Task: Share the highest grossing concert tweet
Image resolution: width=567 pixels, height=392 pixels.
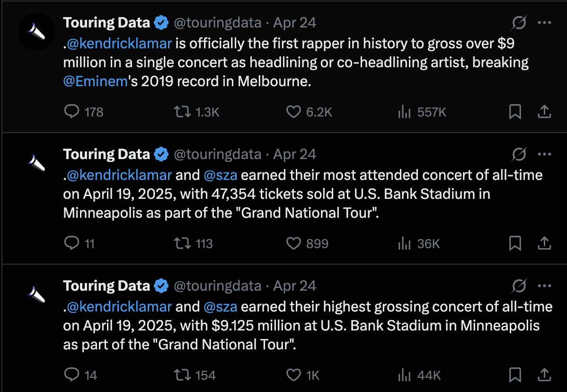Action: coord(544,375)
